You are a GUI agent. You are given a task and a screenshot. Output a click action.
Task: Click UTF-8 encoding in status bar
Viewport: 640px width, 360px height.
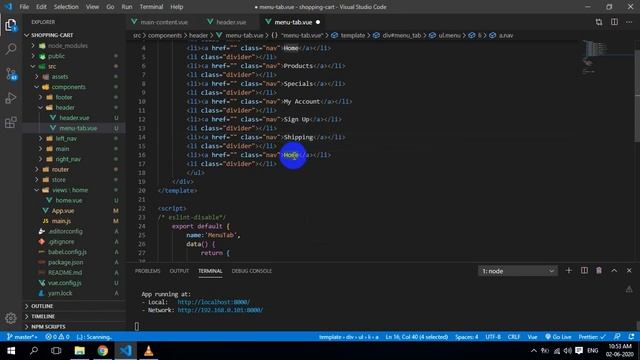click(x=493, y=337)
